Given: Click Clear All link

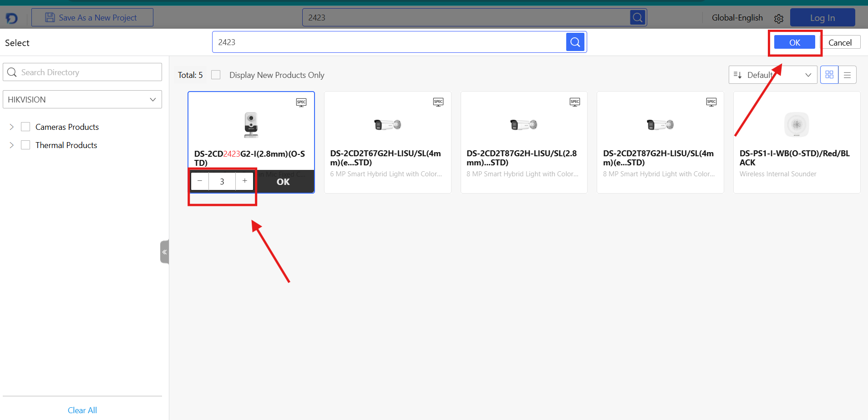Looking at the screenshot, I should tap(82, 410).
